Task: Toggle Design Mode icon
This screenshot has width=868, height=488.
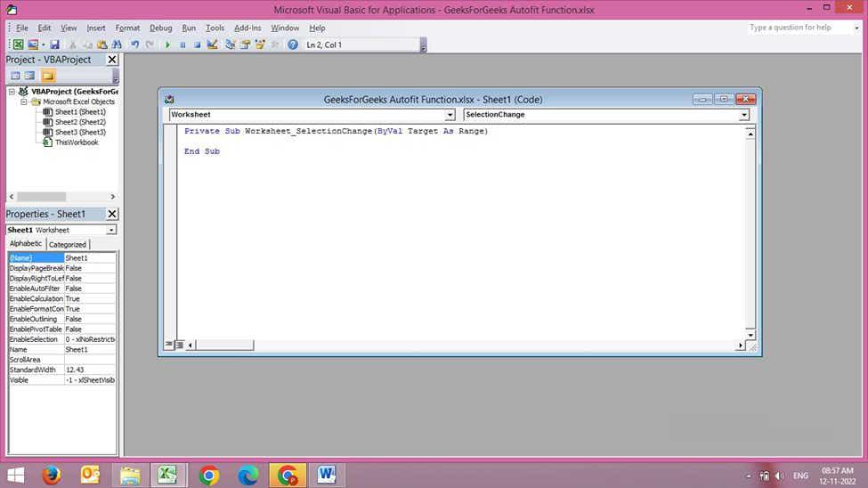Action: [x=212, y=45]
